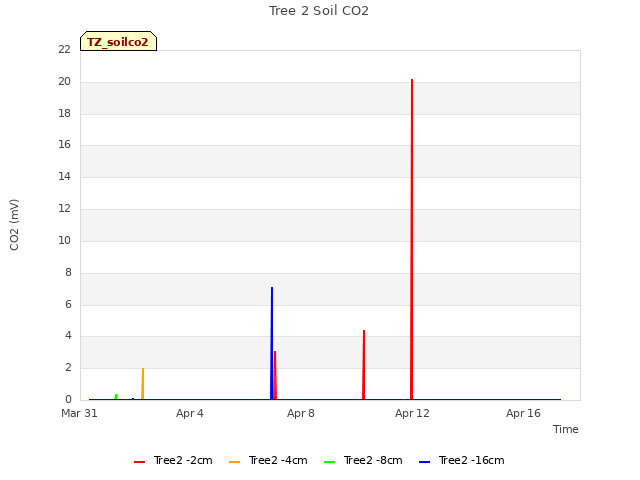Screen dimensions: 640x480
Task: Click the chart title Tree 2 Soil CO2
Action: [319, 11]
